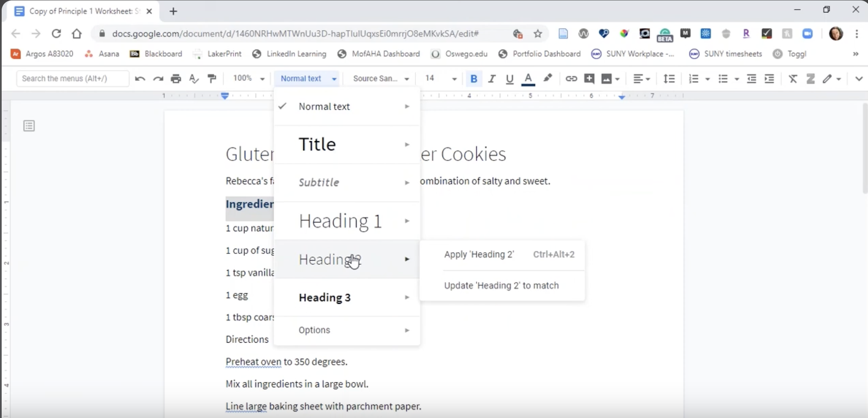Open the editing mode pencil dropdown

click(x=831, y=79)
